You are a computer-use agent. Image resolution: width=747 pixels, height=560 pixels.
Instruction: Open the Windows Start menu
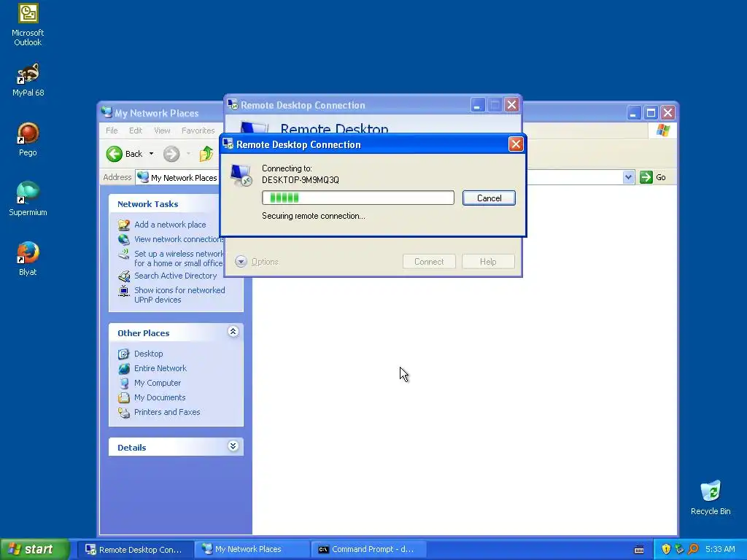coord(34,549)
